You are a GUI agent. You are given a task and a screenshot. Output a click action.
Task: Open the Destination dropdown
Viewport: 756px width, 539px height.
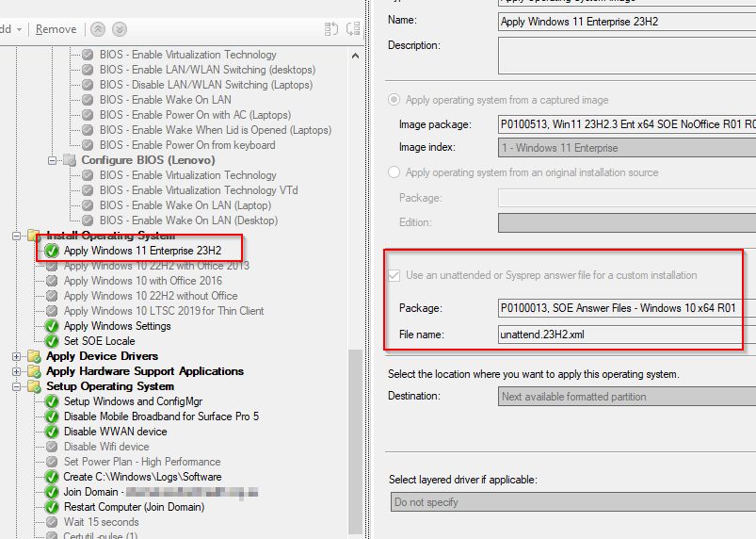point(627,397)
